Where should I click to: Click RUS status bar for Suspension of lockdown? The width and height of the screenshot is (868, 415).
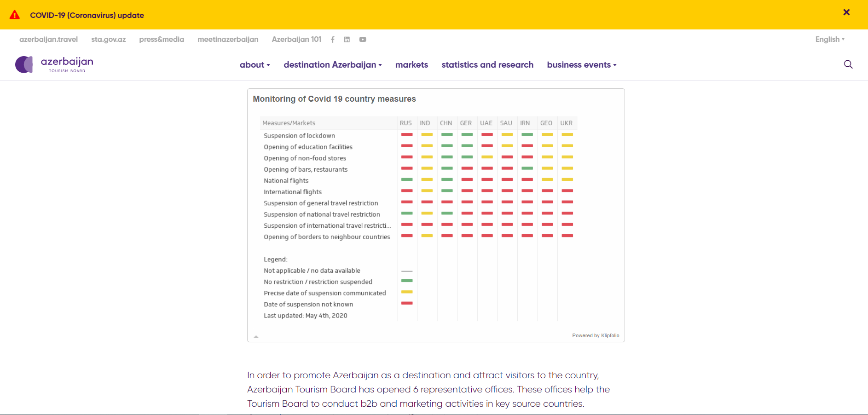click(x=407, y=134)
